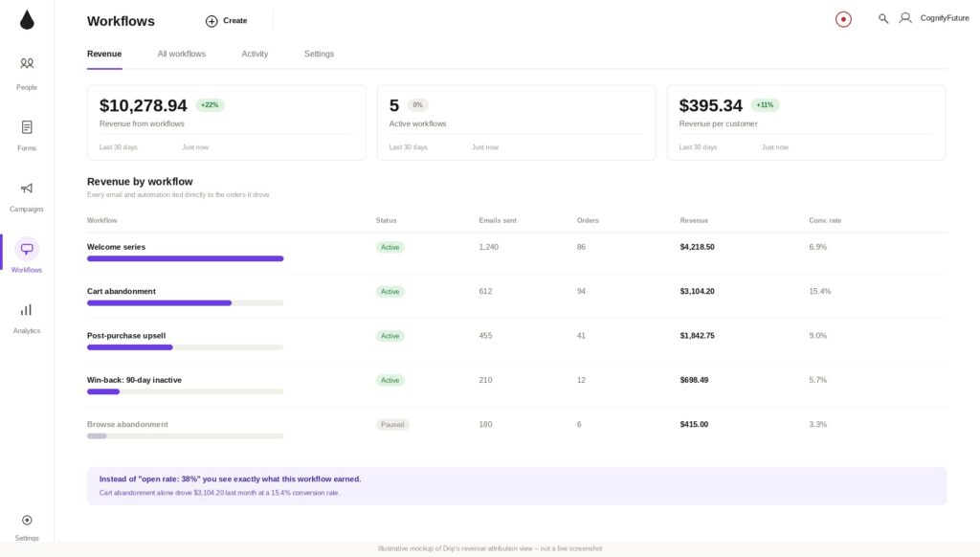Go to Campaigns megaphone icon
This screenshot has height=557, width=980.
point(27,189)
